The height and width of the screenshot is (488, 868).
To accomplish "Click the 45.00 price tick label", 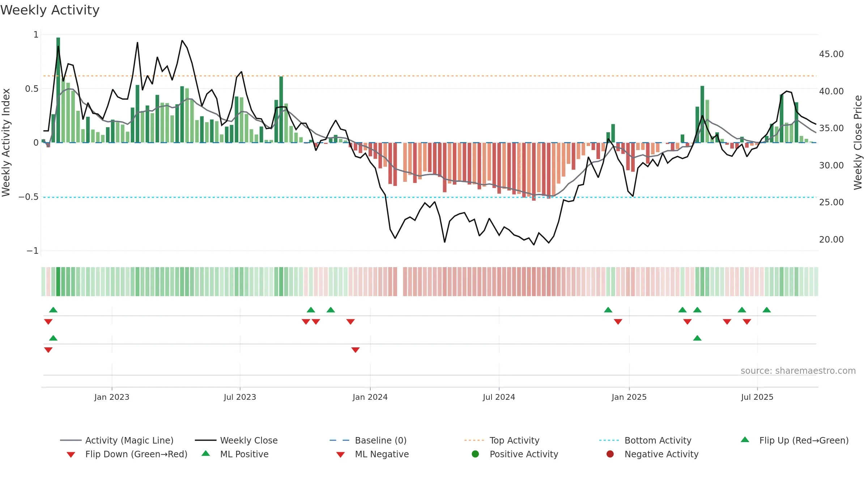I will tap(831, 54).
